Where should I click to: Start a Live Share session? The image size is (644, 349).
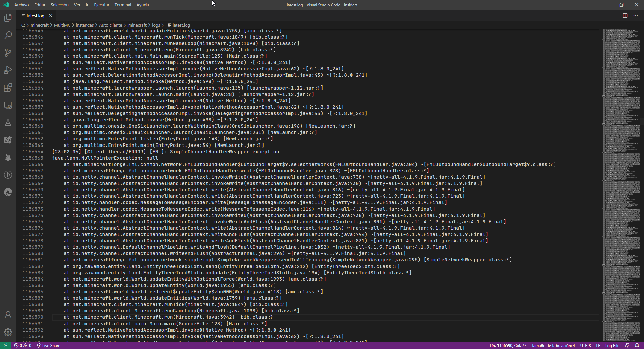(x=48, y=345)
